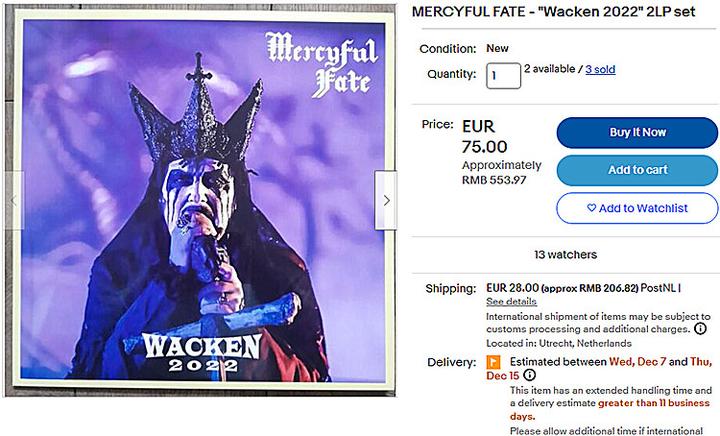Click the Mercyful Fate album cover image
The height and width of the screenshot is (436, 720).
[202, 201]
